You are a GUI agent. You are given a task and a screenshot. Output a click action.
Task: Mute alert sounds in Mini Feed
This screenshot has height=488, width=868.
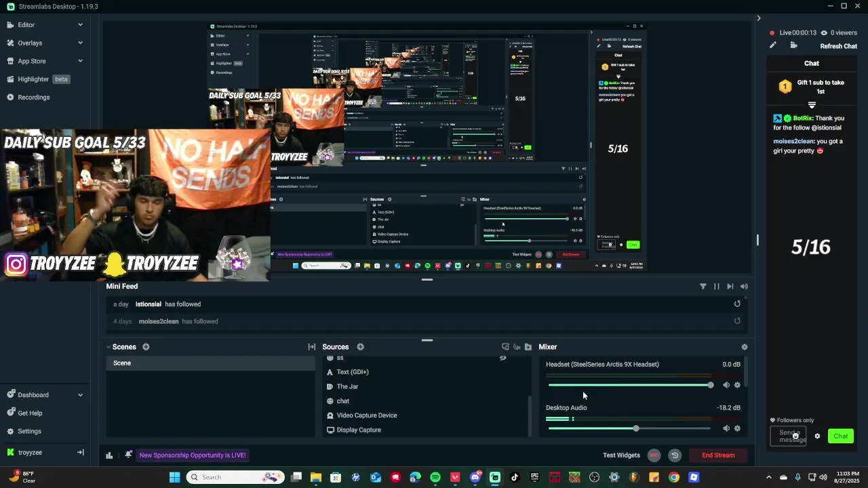tap(744, 287)
